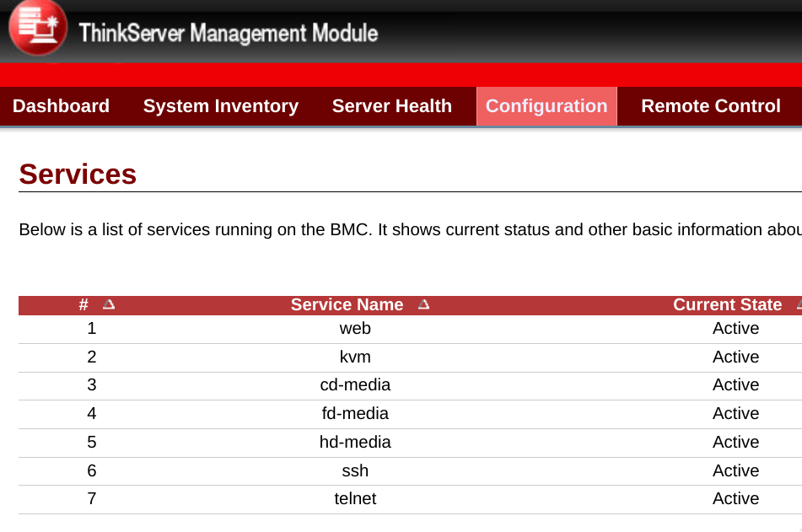Select the kvm service row

355,357
